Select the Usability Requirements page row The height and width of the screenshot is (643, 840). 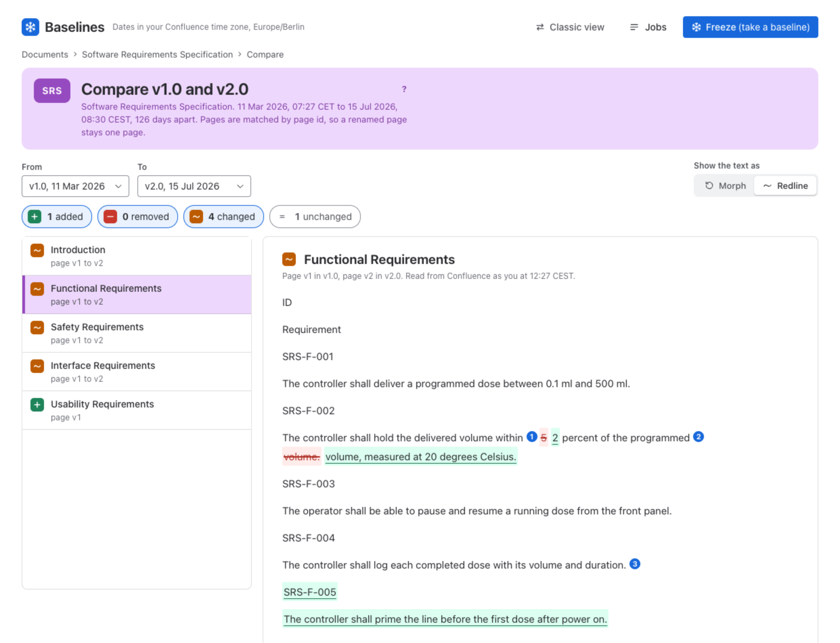pos(137,411)
